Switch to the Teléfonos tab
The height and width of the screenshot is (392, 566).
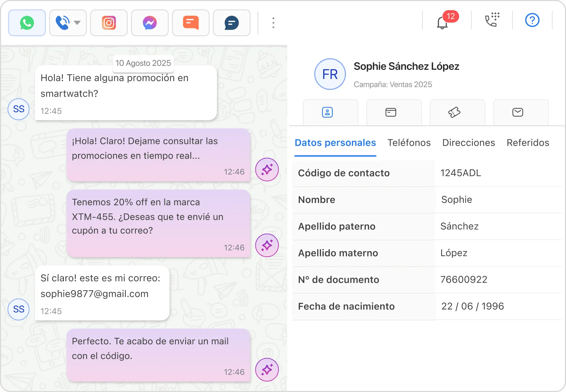click(x=409, y=143)
